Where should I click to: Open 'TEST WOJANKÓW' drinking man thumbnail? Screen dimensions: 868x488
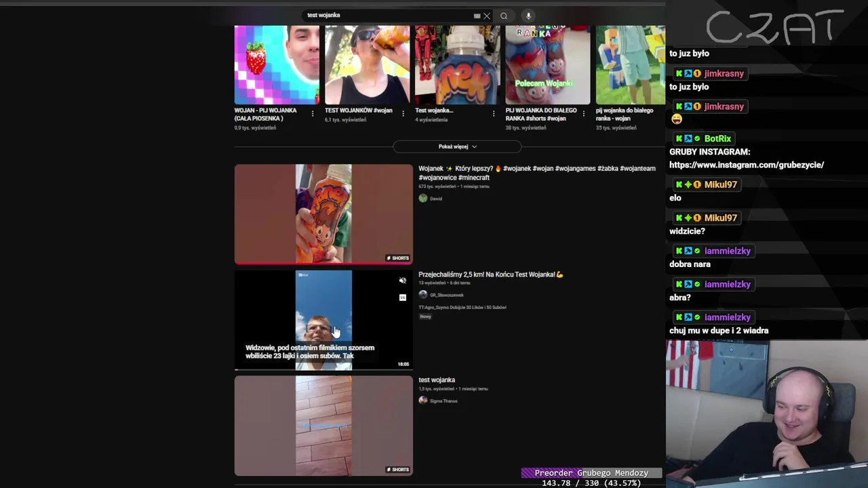(x=367, y=65)
